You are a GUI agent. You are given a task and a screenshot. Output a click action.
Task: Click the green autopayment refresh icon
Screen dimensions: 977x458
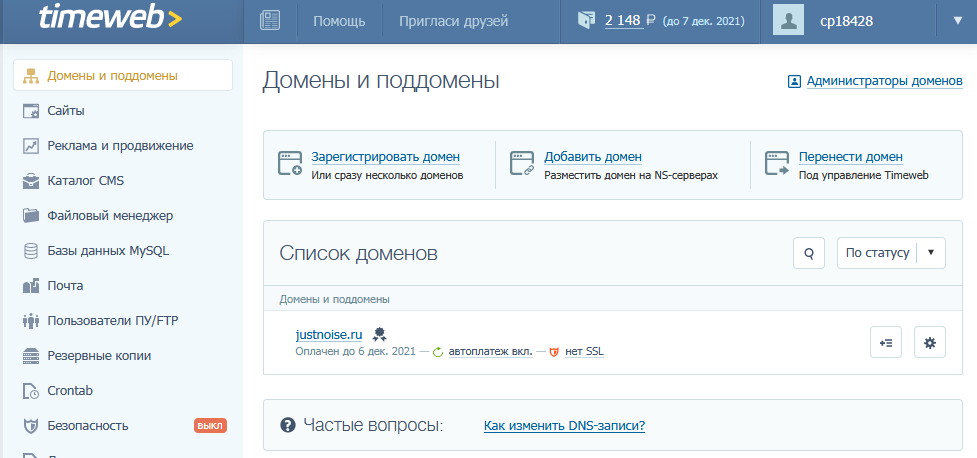(x=437, y=352)
